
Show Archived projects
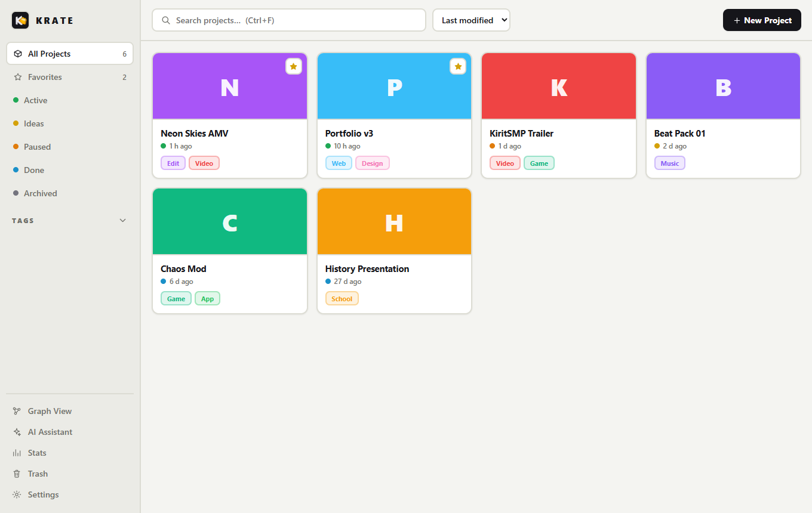point(70,193)
